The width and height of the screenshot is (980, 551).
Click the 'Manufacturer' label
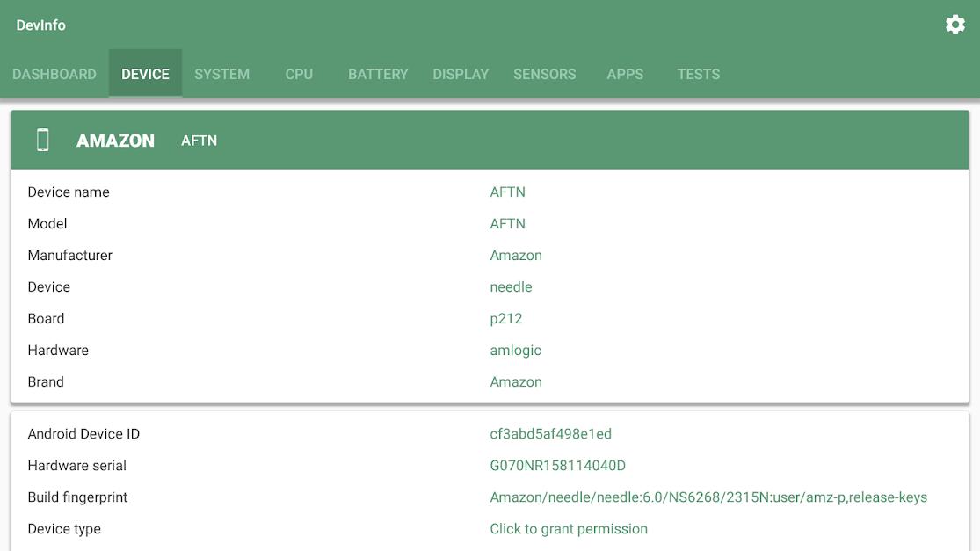click(x=70, y=256)
